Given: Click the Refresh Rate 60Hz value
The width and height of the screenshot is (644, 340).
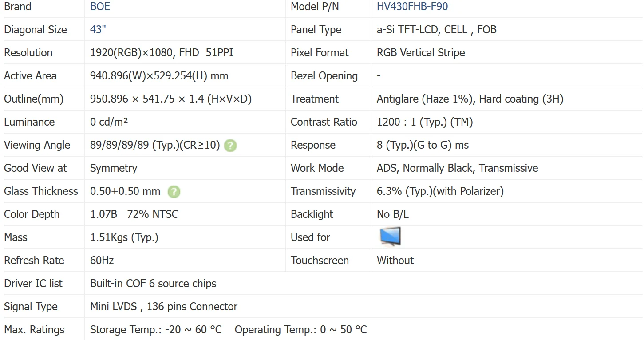Looking at the screenshot, I should (x=102, y=261).
